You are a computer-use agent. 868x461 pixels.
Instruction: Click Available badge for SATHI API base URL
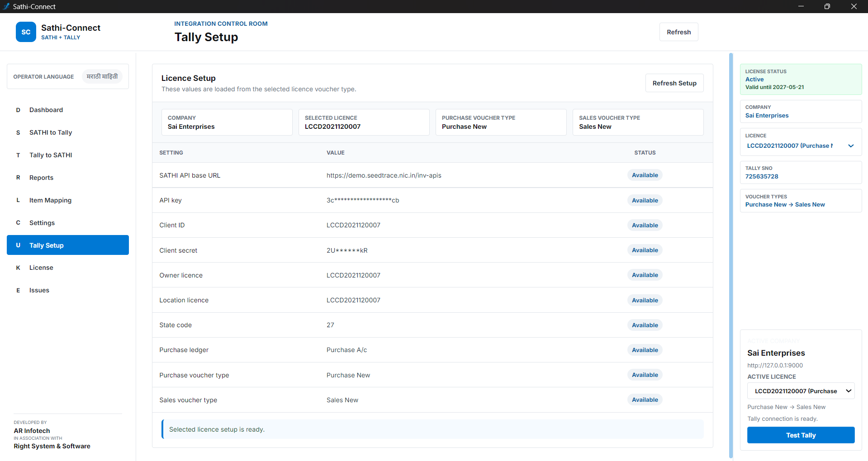point(645,175)
